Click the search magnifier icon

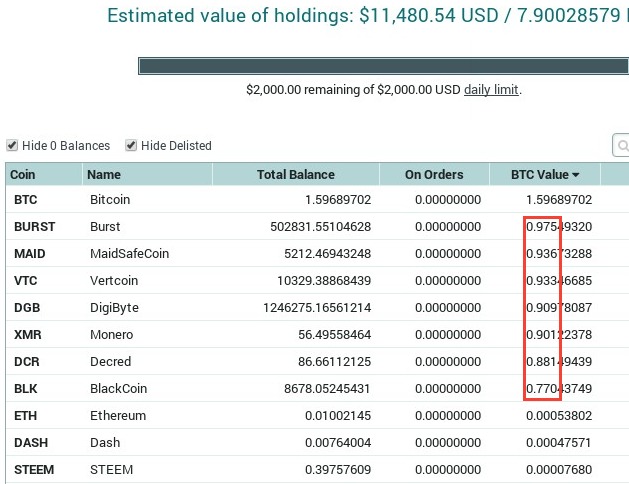(623, 146)
